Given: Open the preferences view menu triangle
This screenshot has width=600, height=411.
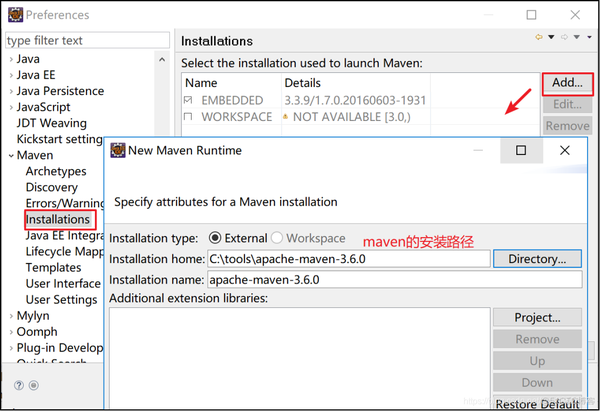Looking at the screenshot, I should click(590, 38).
